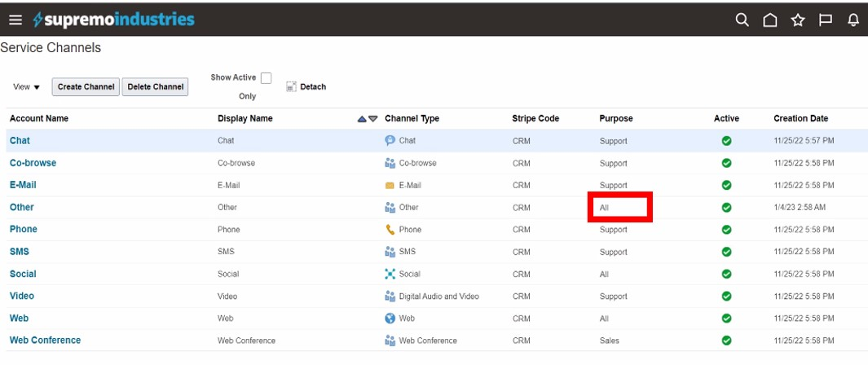Click the search magnifier icon

pyautogui.click(x=742, y=20)
